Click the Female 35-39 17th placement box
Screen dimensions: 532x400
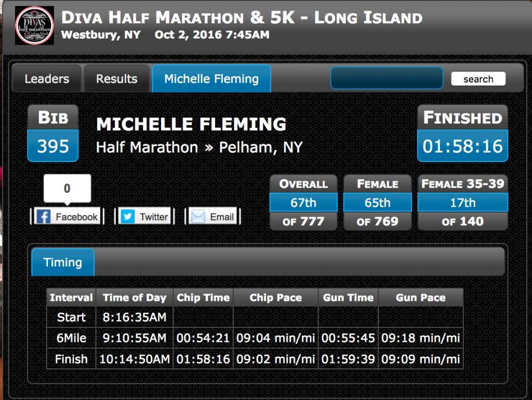[462, 203]
